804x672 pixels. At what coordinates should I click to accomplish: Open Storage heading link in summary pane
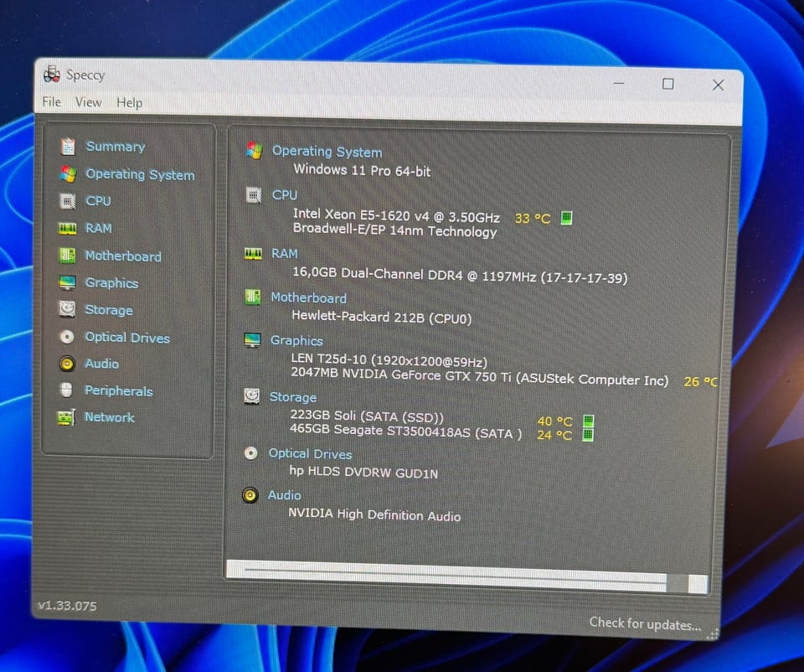[x=293, y=397]
